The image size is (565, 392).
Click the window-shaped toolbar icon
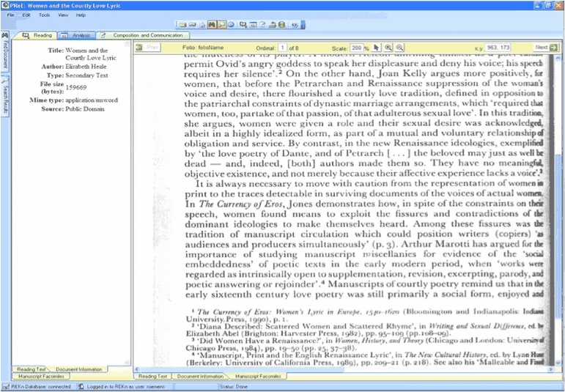pos(253,25)
